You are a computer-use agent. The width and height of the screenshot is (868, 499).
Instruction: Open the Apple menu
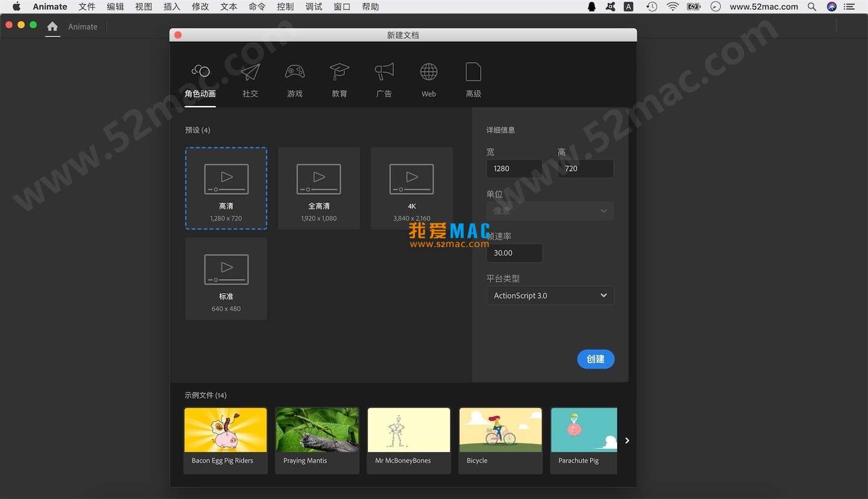[16, 7]
